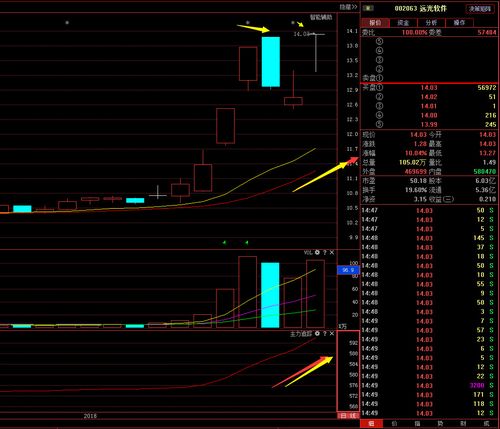
Task: Open the 操作 tab
Action: click(459, 22)
